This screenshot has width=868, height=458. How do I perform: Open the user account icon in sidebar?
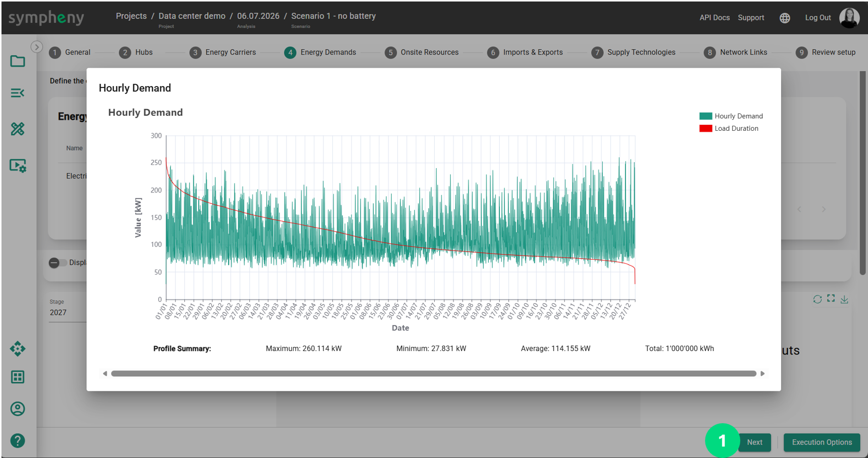18,409
